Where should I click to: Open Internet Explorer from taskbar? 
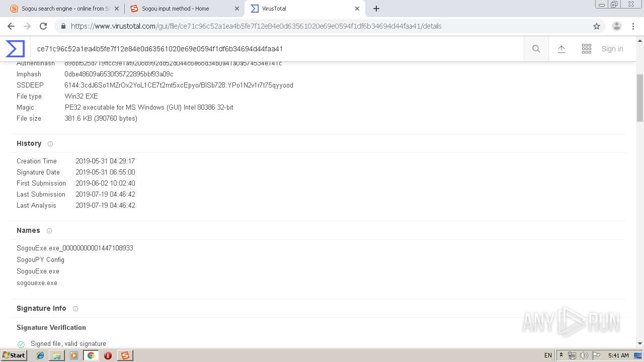point(40,355)
